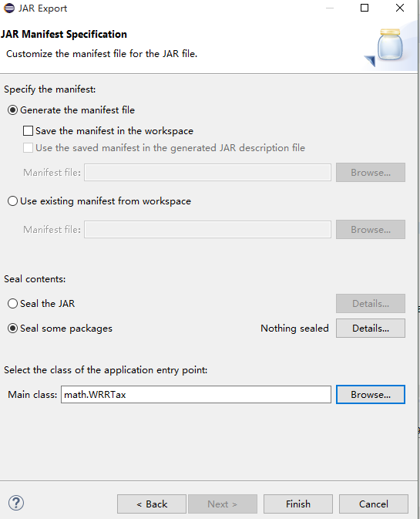Click the Use saved manifest checkbox
Screen dimensions: 420x519
(x=28, y=147)
